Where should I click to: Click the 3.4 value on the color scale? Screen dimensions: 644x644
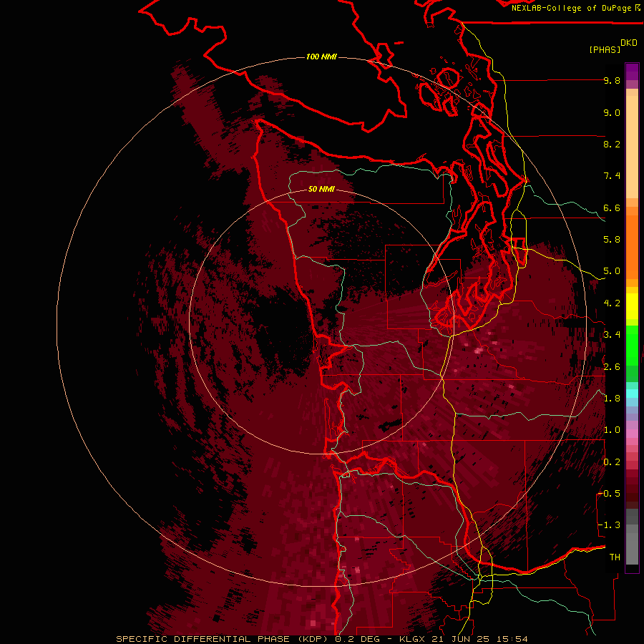click(x=612, y=335)
